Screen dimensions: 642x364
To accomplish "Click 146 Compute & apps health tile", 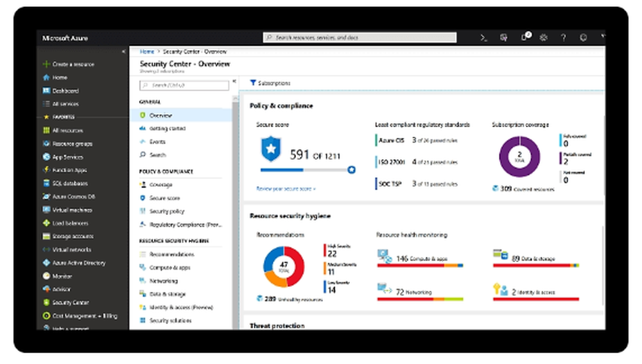I will [x=420, y=259].
